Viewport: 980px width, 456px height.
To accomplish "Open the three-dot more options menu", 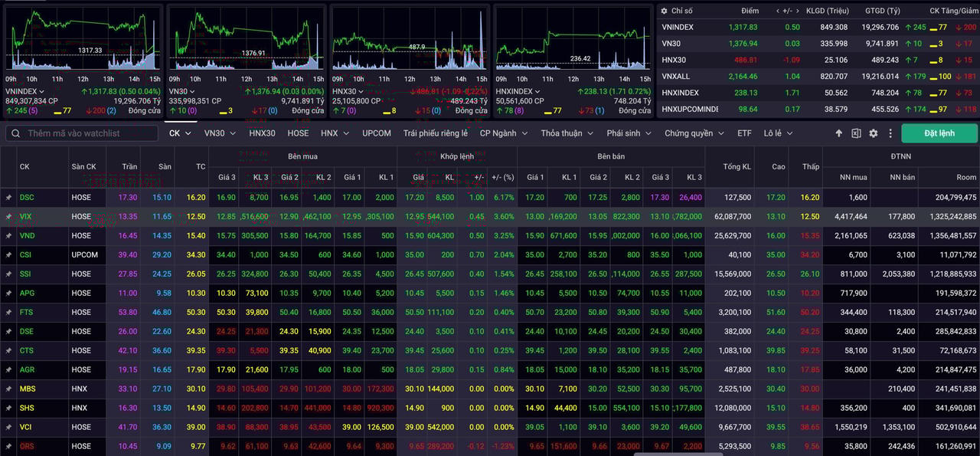I will [x=890, y=133].
